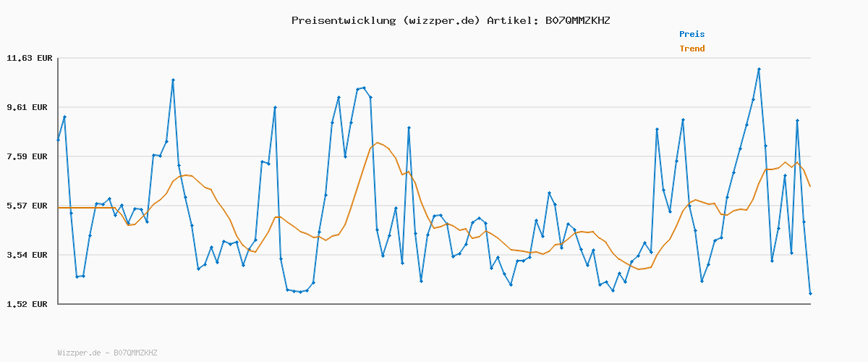868x362 pixels.
Task: Click the 3.54 EUR axis label
Action: [x=29, y=255]
